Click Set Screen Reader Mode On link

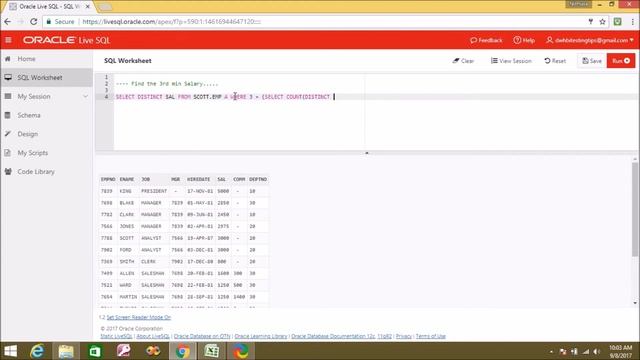click(x=139, y=317)
